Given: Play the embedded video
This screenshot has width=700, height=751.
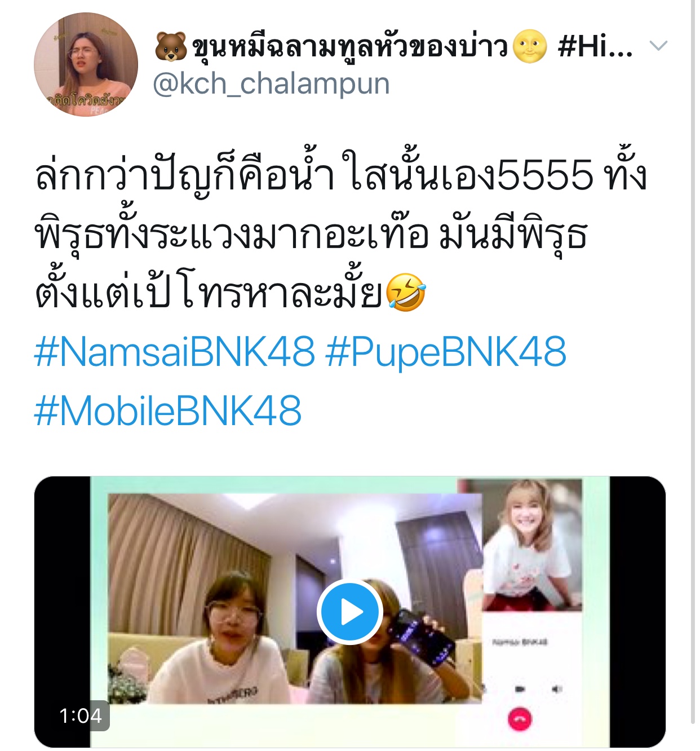Looking at the screenshot, I should pos(350,612).
